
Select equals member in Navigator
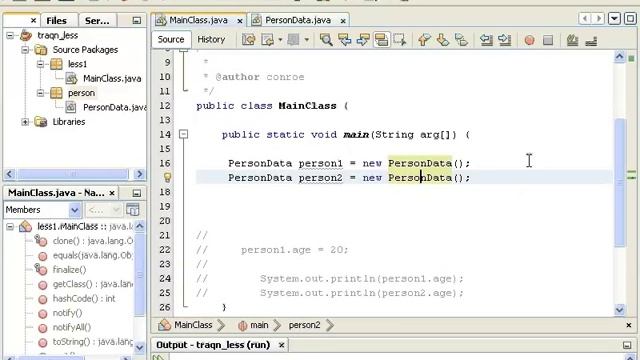(x=92, y=256)
